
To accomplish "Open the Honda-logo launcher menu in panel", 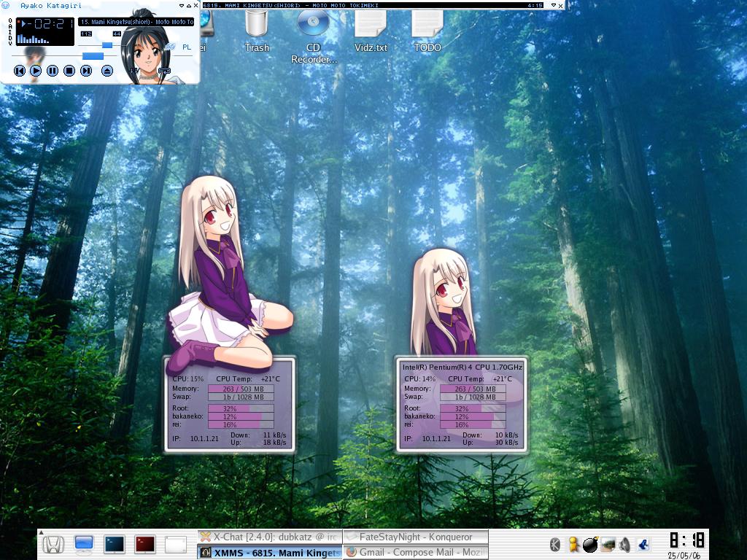I will (54, 544).
